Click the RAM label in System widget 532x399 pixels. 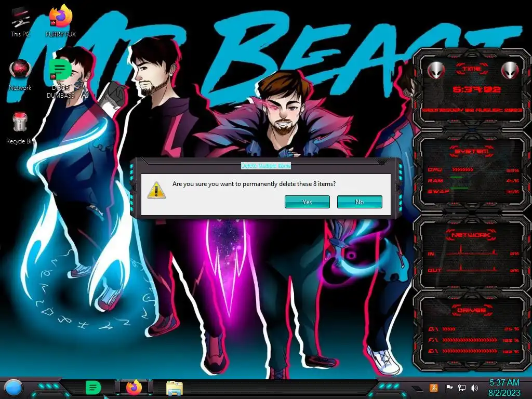point(435,181)
